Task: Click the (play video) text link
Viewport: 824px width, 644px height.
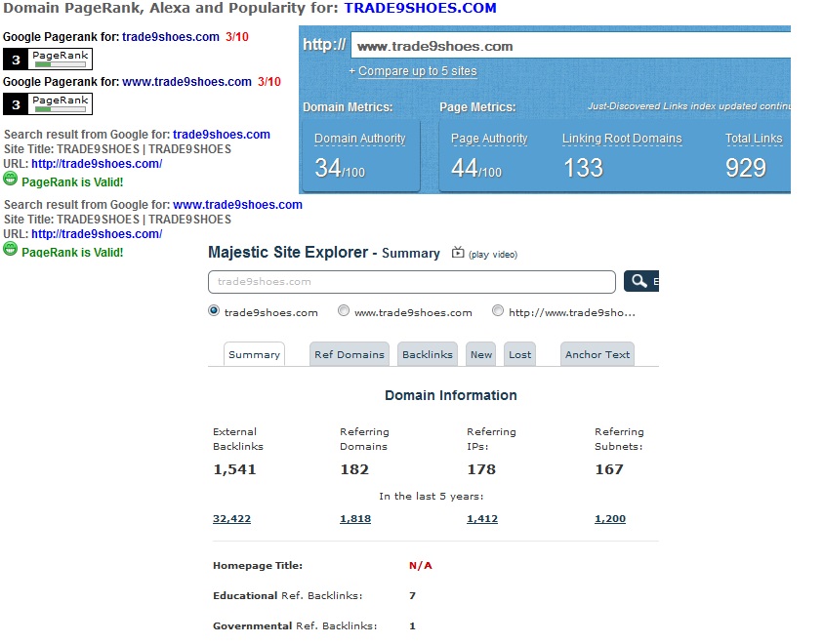Action: [x=493, y=255]
